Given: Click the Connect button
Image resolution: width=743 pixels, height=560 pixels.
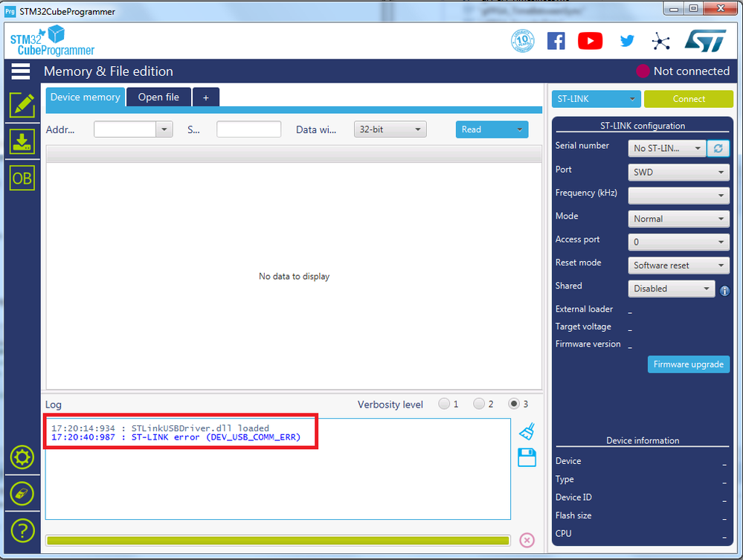Looking at the screenshot, I should [689, 99].
